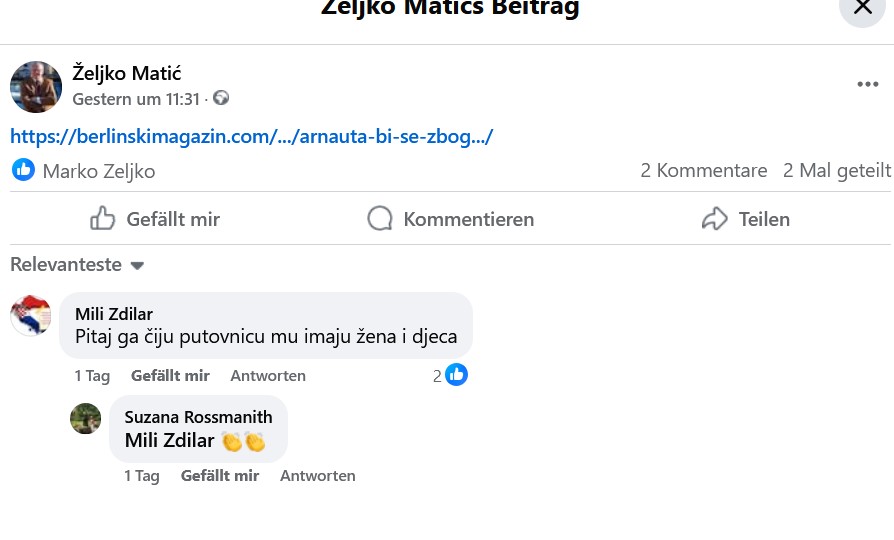This screenshot has width=894, height=540.
Task: Click the blue like reaction icon under the post
Action: coord(23,170)
